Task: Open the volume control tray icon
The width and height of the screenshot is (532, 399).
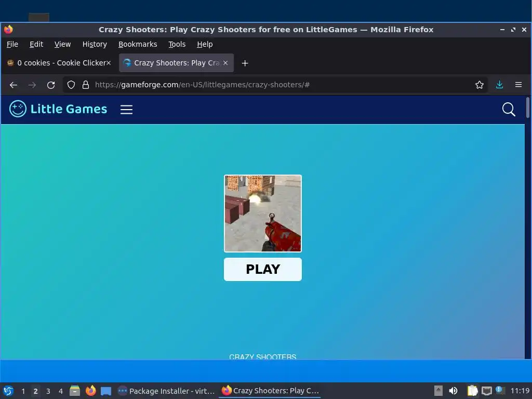Action: pos(453,391)
